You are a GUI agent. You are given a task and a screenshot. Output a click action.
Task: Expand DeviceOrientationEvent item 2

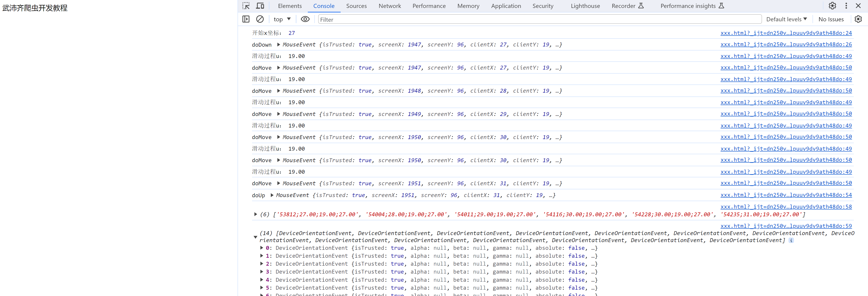(262, 264)
